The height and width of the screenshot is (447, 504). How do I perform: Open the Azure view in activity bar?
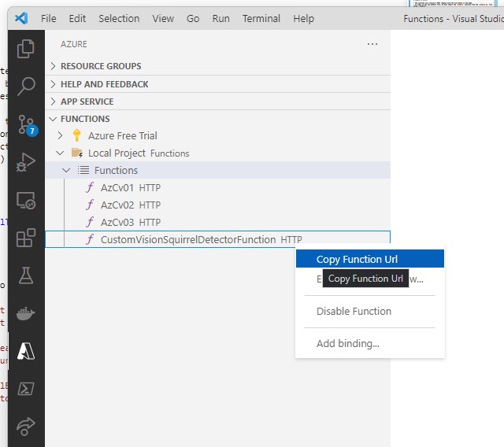[26, 351]
